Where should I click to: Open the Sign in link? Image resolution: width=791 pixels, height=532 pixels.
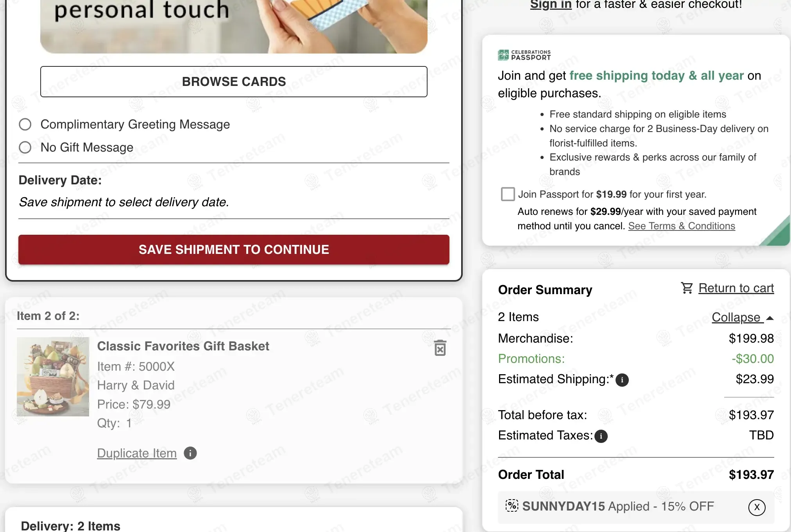551,5
